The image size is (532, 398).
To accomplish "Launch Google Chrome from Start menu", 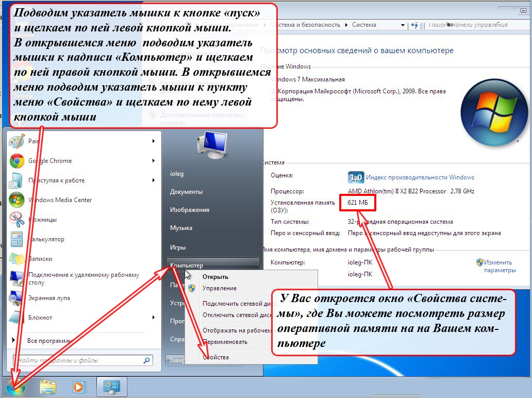I will click(83, 161).
